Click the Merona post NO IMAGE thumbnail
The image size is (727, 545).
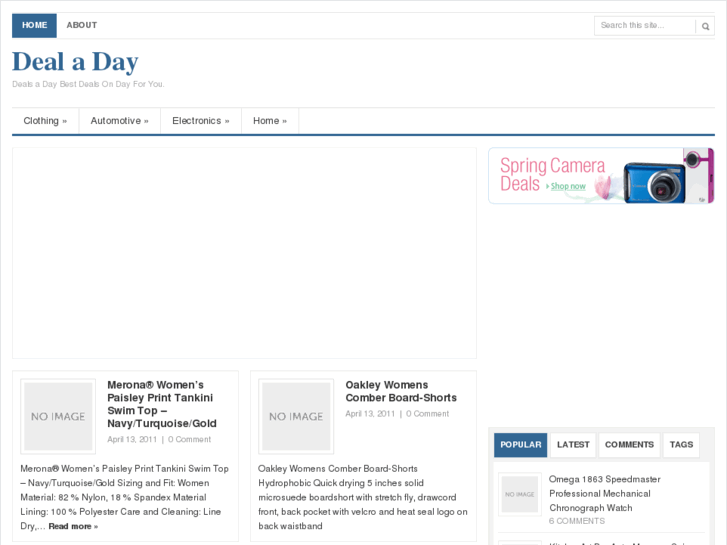58,417
